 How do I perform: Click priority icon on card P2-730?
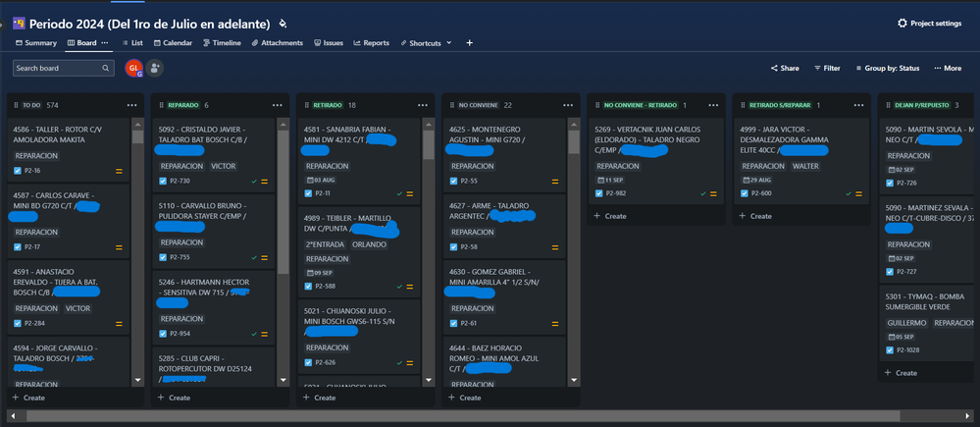tap(265, 182)
